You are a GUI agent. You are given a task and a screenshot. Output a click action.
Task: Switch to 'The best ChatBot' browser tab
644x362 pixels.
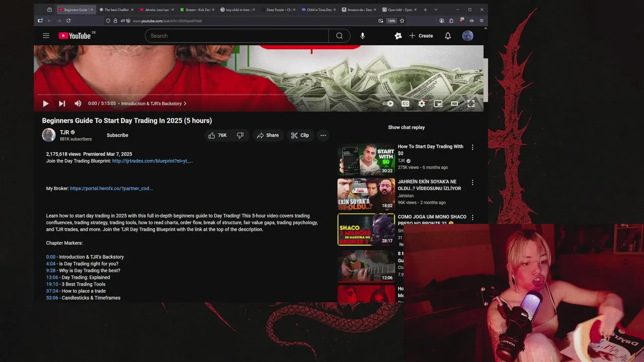tap(116, 10)
